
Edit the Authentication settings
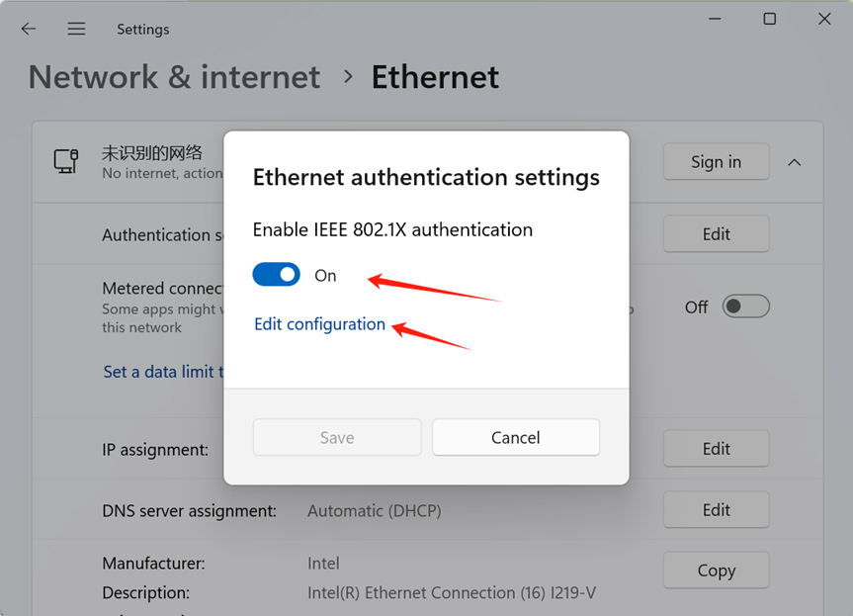tap(716, 234)
